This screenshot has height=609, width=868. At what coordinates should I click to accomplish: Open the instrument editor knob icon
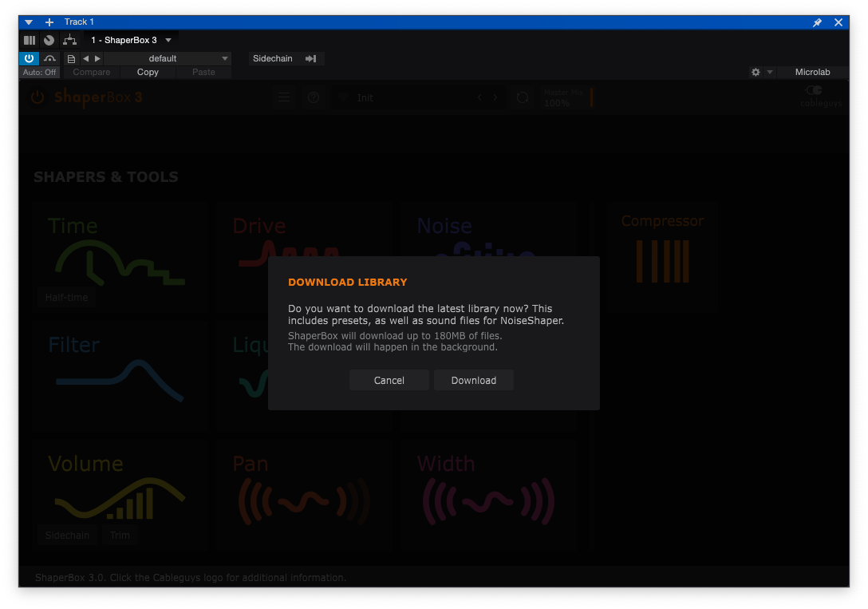49,40
